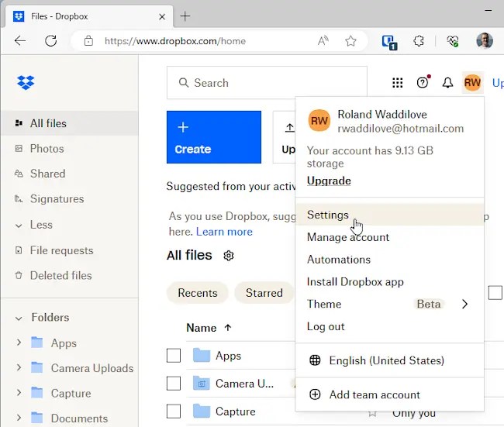View site information lock icon
Image resolution: width=504 pixels, height=427 pixels.
88,41
